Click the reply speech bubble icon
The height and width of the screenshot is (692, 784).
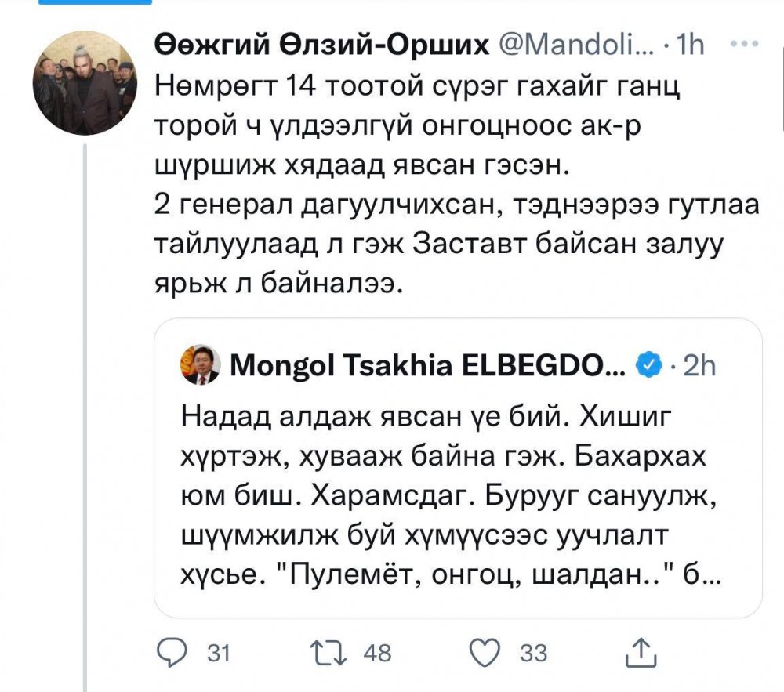pyautogui.click(x=172, y=653)
